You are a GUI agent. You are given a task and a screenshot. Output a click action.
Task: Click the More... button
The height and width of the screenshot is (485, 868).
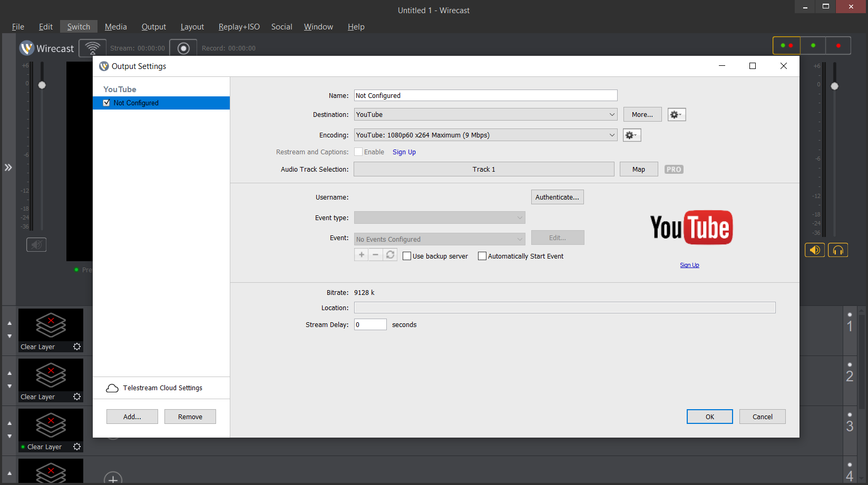[642, 114]
